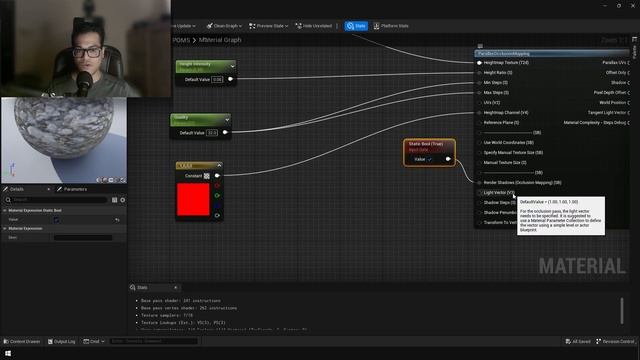This screenshot has height=360, width=640.
Task: Click the constant node green channel pin
Action: [x=217, y=196]
